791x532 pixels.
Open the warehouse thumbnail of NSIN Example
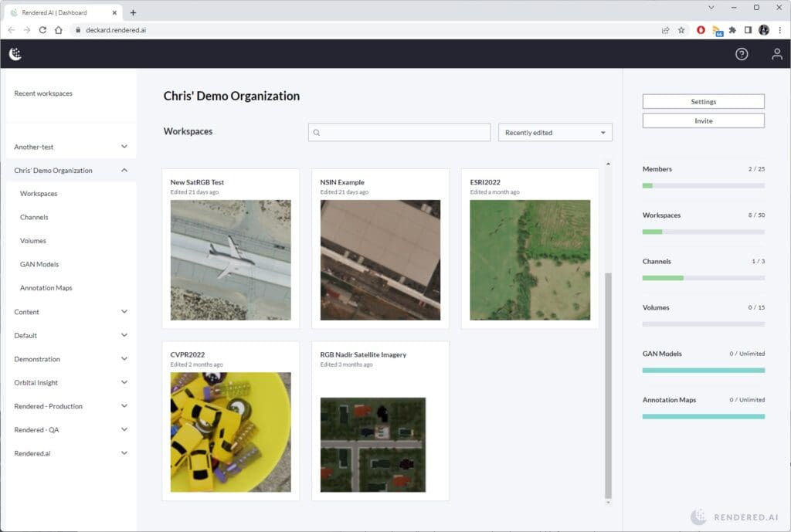380,259
